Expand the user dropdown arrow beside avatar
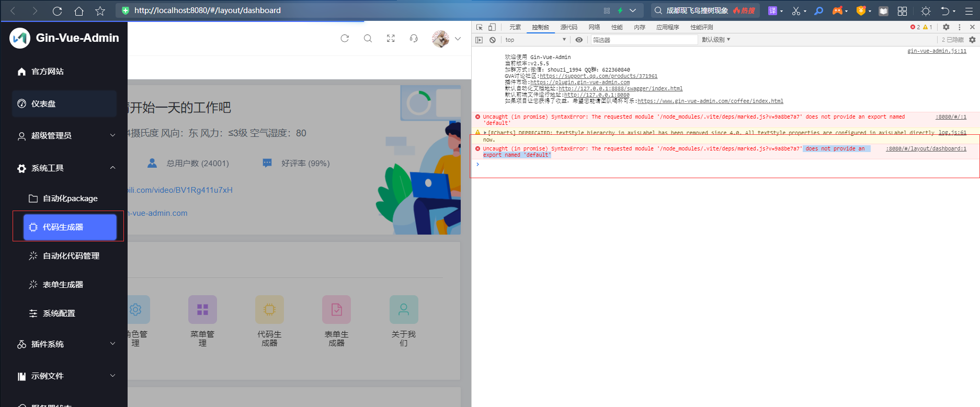980x407 pixels. tap(458, 39)
